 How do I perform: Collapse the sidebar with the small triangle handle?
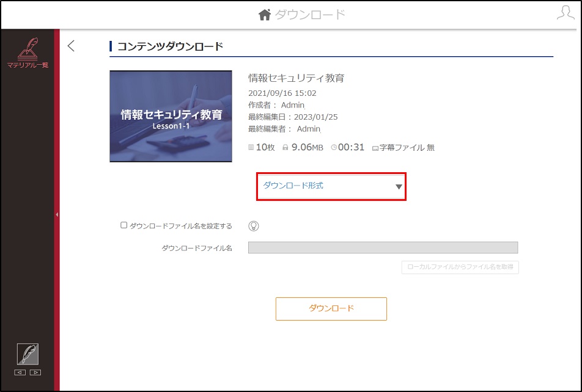coord(57,214)
